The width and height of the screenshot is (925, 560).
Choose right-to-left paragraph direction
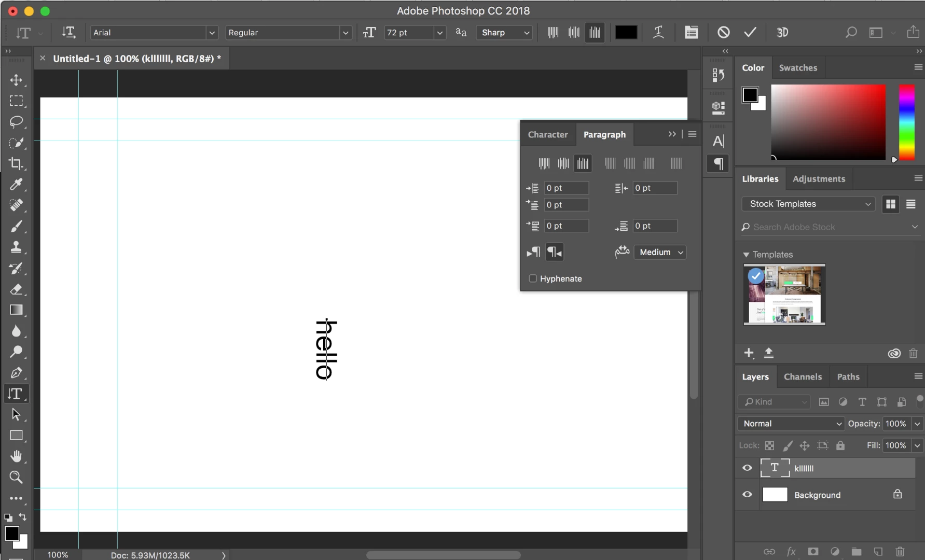point(555,252)
